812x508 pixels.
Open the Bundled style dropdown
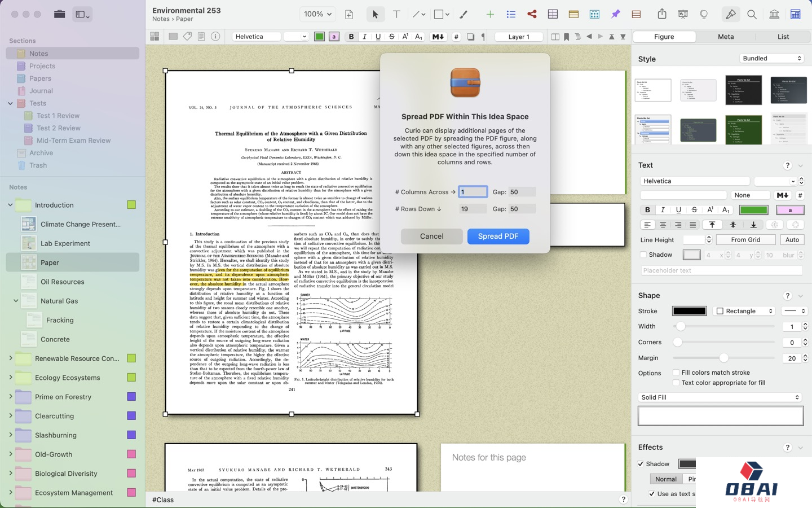(771, 58)
